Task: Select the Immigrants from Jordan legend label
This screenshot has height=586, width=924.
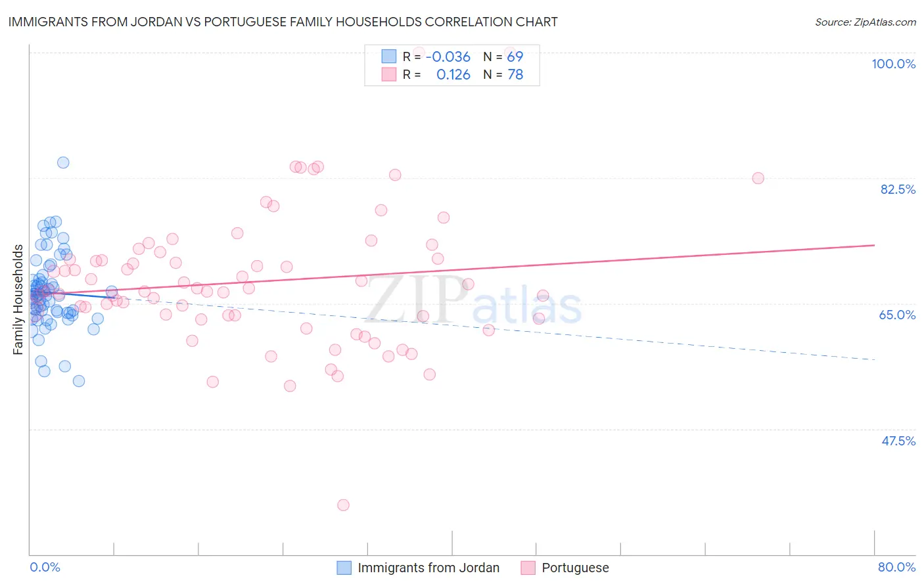Action: click(428, 568)
